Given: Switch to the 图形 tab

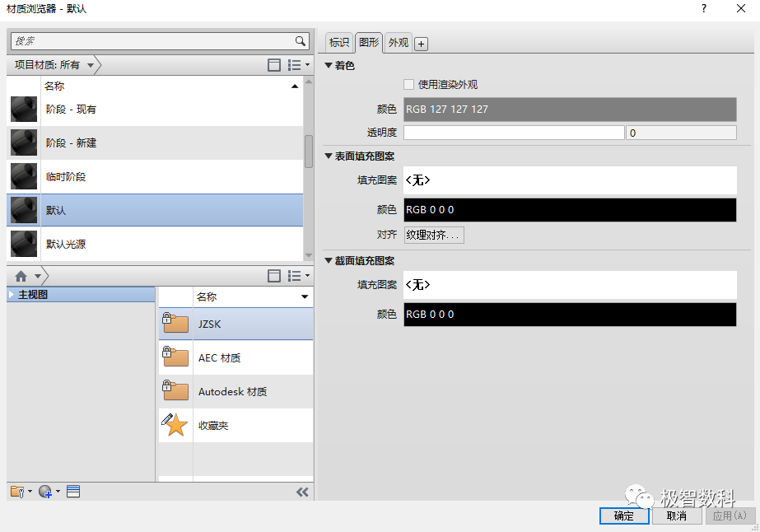Looking at the screenshot, I should 369,42.
